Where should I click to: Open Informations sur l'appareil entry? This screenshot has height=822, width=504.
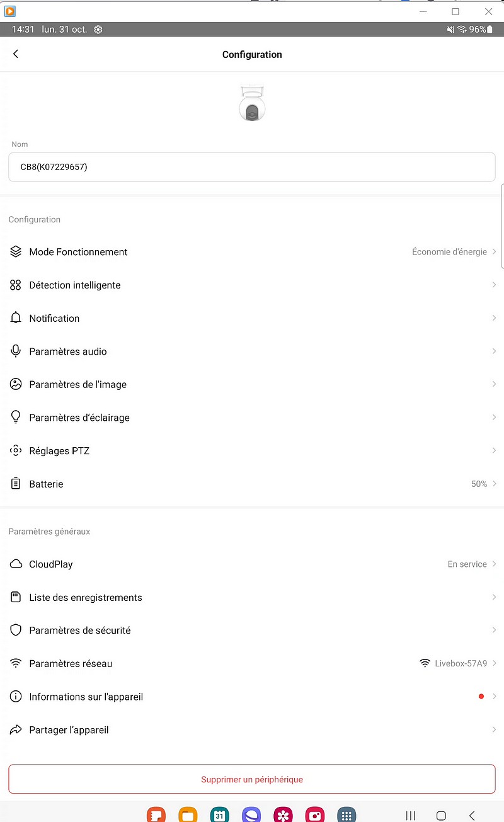tap(252, 697)
